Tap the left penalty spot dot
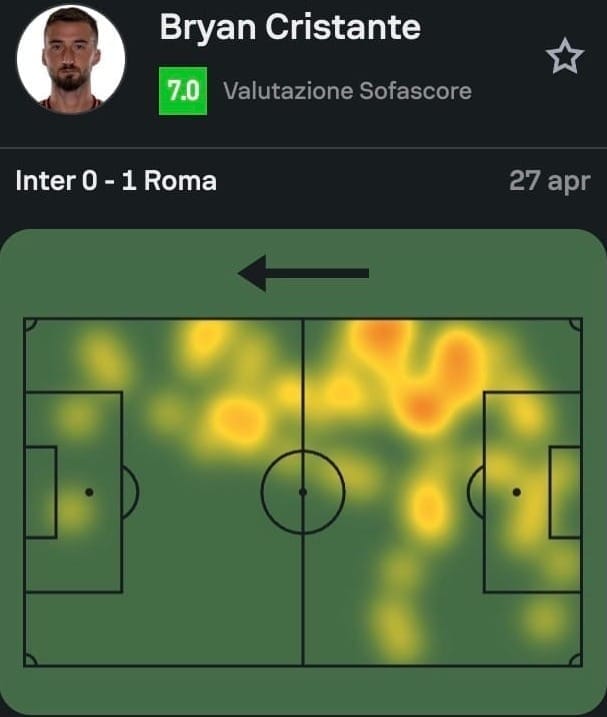Image resolution: width=607 pixels, height=717 pixels. [89, 492]
